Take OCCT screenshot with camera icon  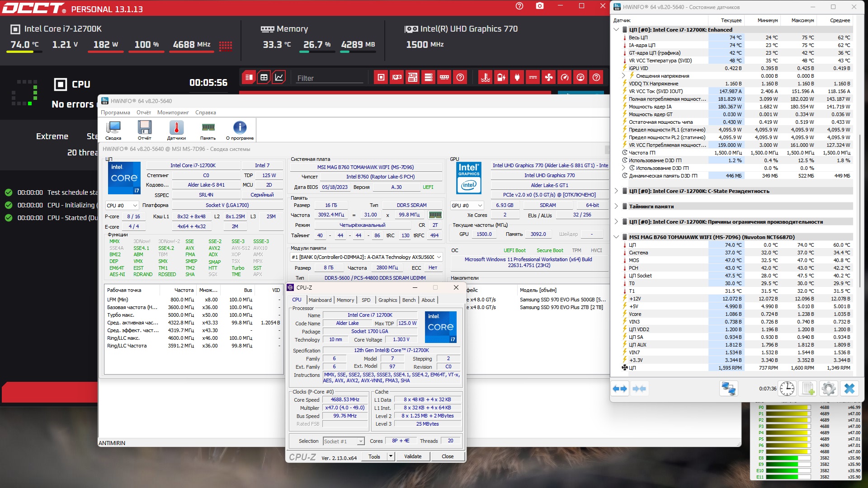pos(540,6)
